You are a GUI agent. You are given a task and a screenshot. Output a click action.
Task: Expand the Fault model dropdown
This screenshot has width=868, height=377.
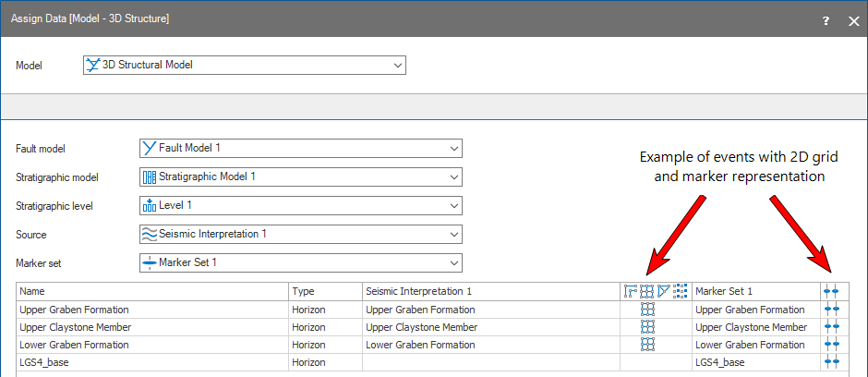(x=452, y=149)
